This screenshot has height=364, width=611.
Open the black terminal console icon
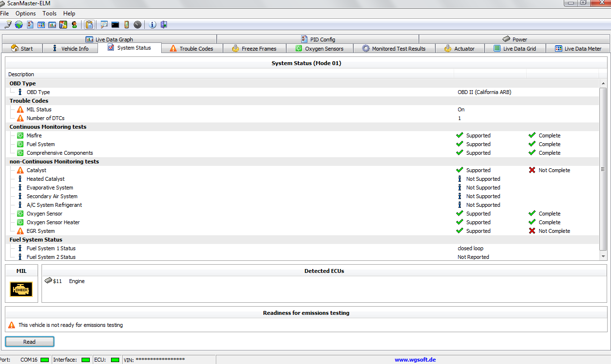115,25
